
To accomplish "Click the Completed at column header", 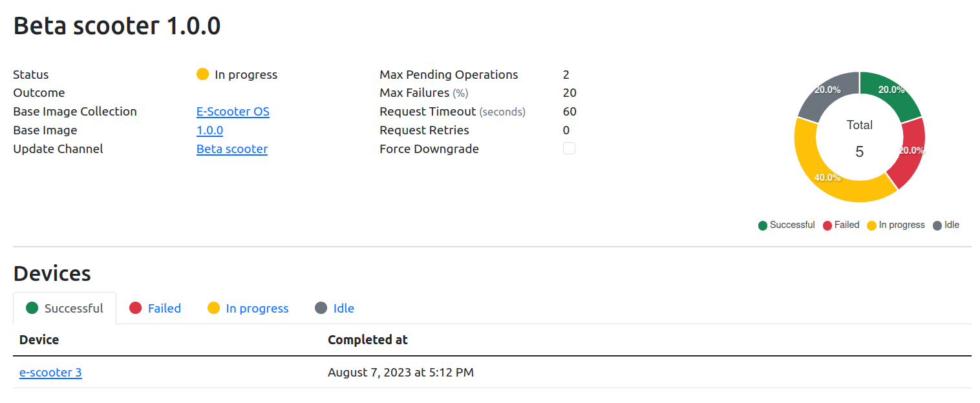I will (x=368, y=340).
